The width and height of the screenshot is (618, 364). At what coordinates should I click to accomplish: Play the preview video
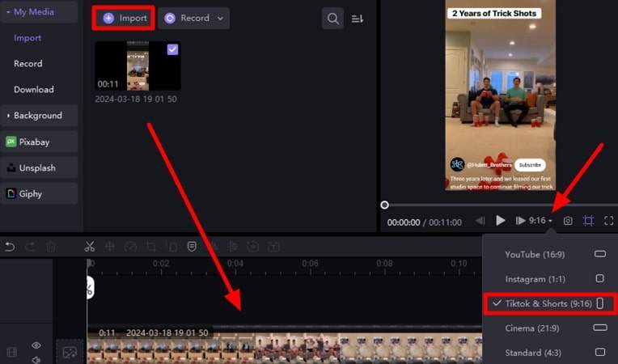[x=500, y=221]
